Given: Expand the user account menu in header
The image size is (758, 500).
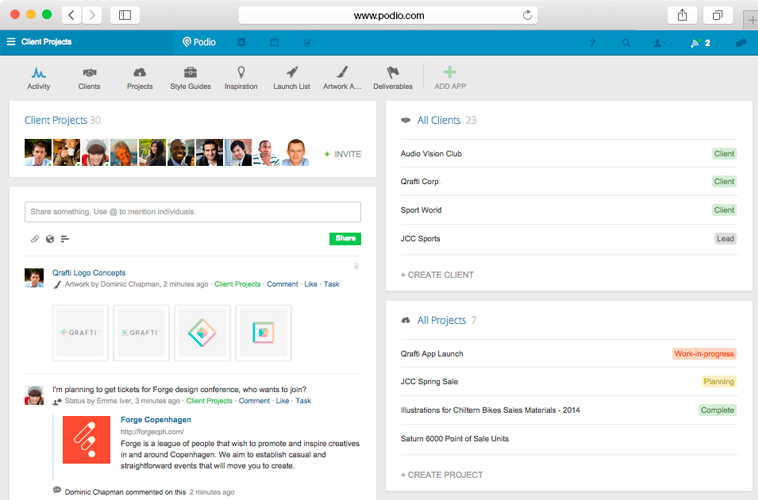Looking at the screenshot, I should [x=659, y=43].
